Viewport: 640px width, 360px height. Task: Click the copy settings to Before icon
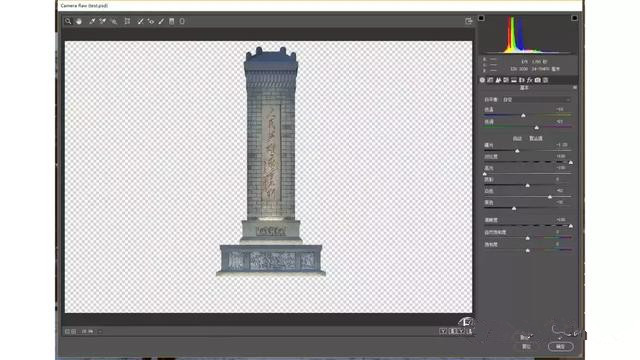[x=461, y=331]
